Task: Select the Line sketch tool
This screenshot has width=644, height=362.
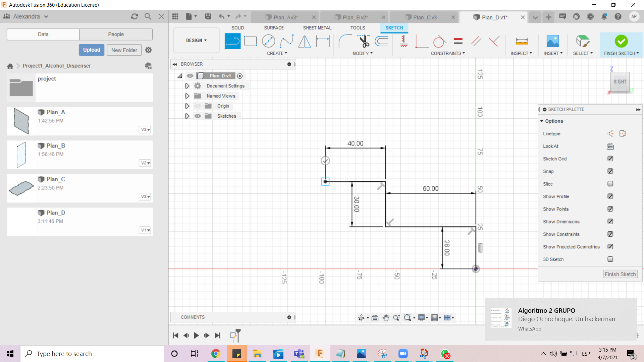Action: coord(232,41)
